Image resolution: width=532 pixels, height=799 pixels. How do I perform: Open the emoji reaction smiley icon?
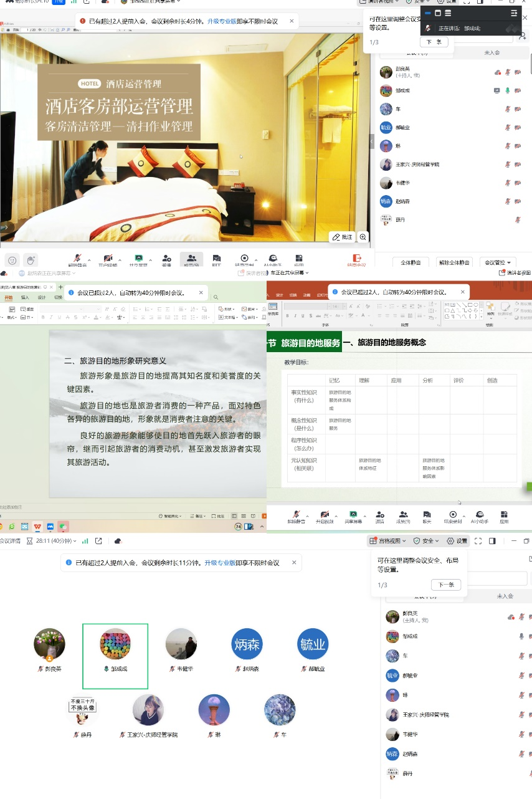tap(12, 259)
